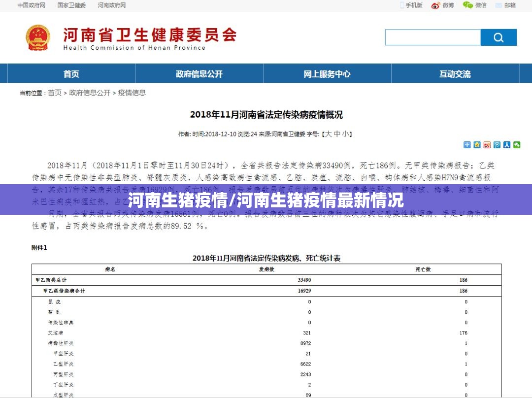Click 病毒性肝炎 row label

pyautogui.click(x=61, y=343)
